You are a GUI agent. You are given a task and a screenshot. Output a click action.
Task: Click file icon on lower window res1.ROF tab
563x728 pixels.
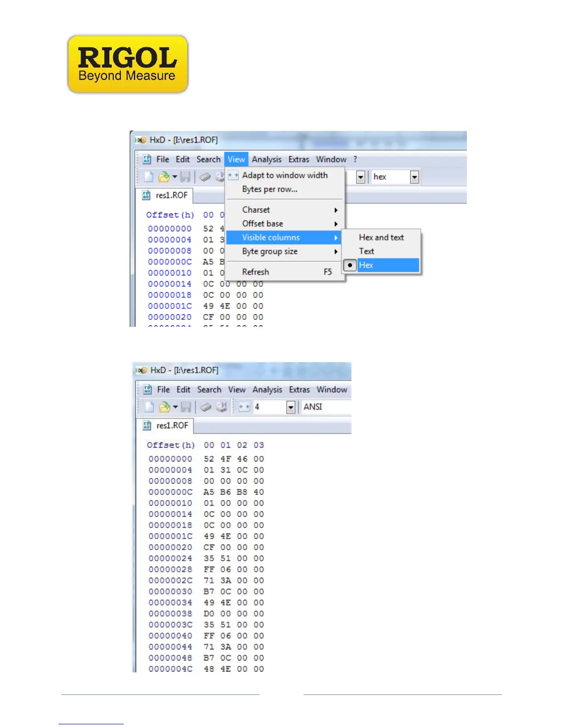pos(147,425)
